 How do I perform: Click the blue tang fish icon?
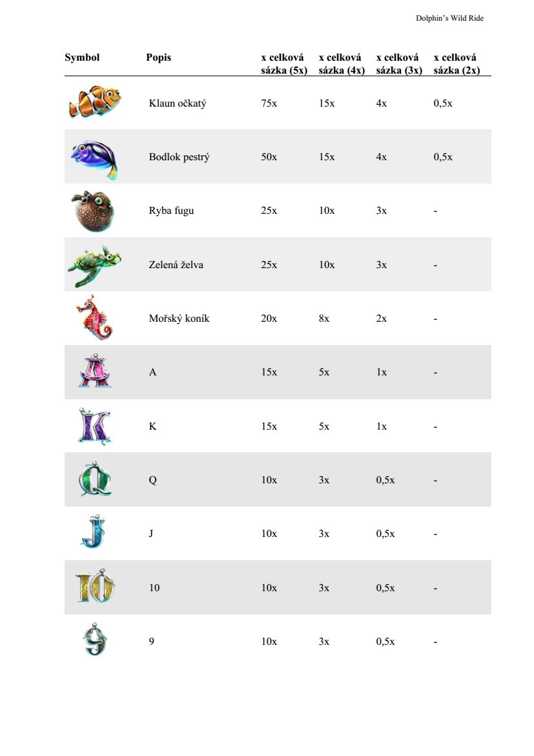click(x=95, y=157)
